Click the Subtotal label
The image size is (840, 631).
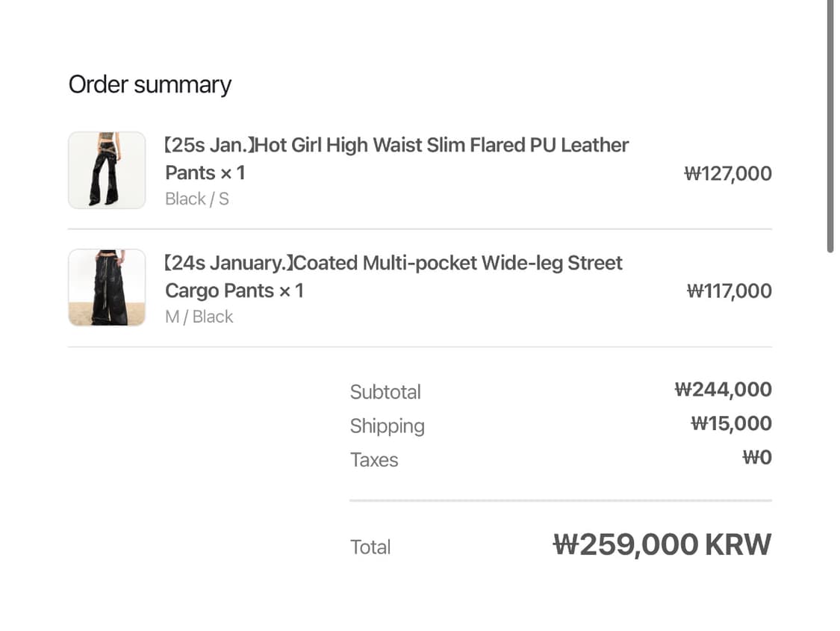[385, 392]
